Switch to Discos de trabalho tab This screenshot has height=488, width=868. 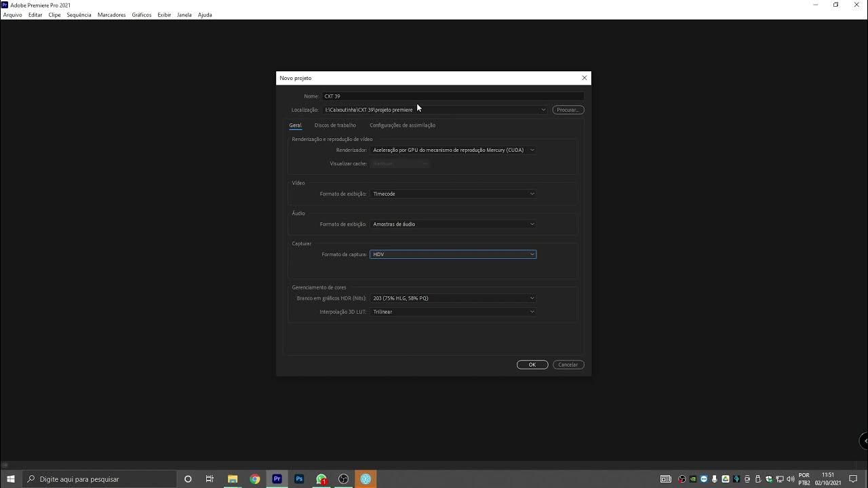[x=335, y=125]
